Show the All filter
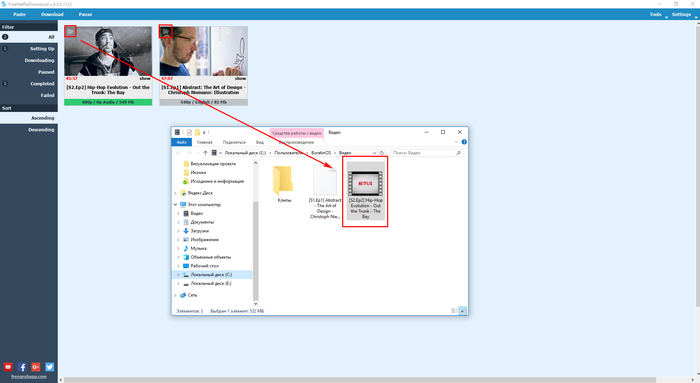 point(29,37)
